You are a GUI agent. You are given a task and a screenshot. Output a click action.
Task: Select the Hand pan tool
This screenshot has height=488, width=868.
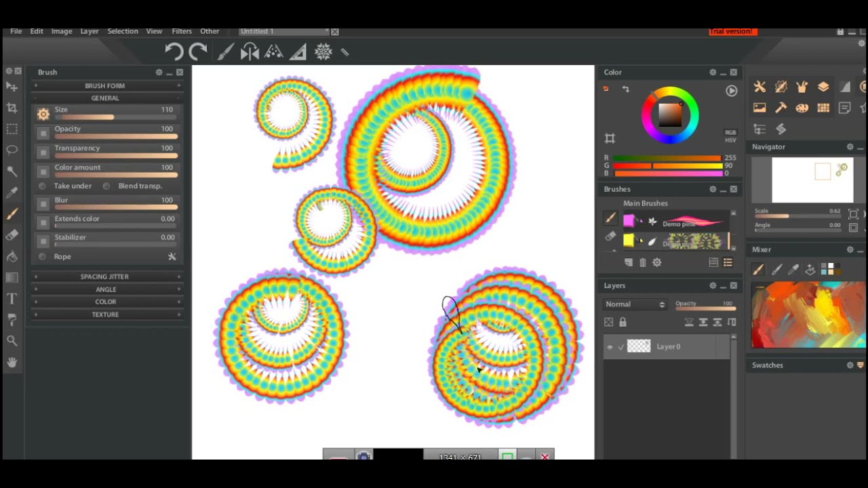click(12, 362)
